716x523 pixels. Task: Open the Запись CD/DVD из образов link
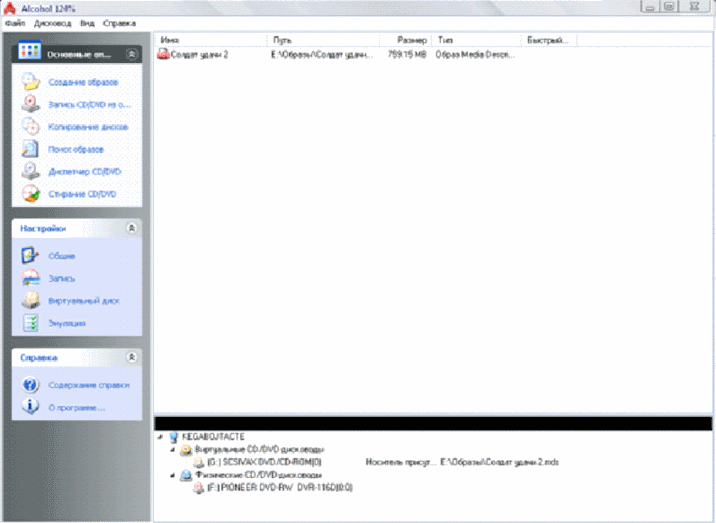90,105
